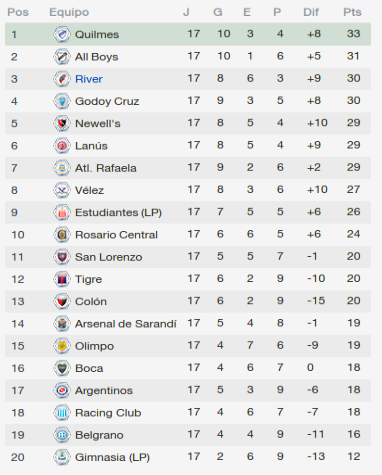
Task: Click the Olimpo yellow badge
Action: tap(62, 346)
